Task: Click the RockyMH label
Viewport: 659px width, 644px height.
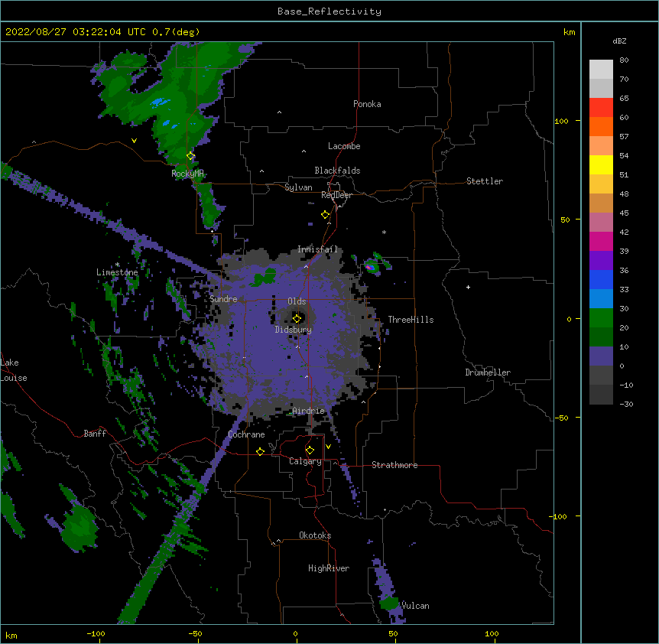Action: click(x=187, y=174)
